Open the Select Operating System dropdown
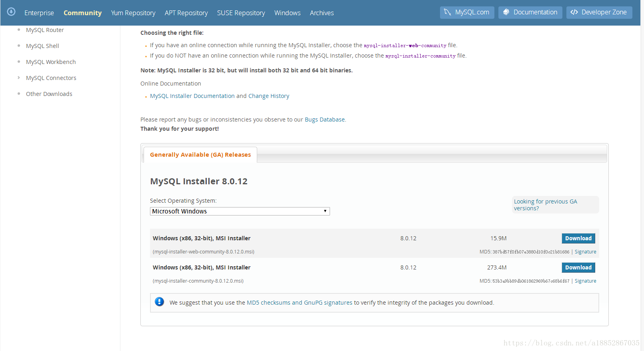The width and height of the screenshot is (644, 351). pos(240,211)
